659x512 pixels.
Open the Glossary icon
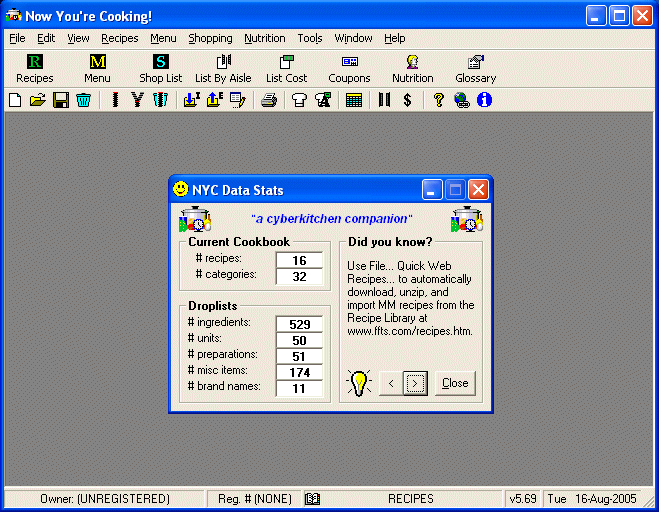(x=475, y=68)
